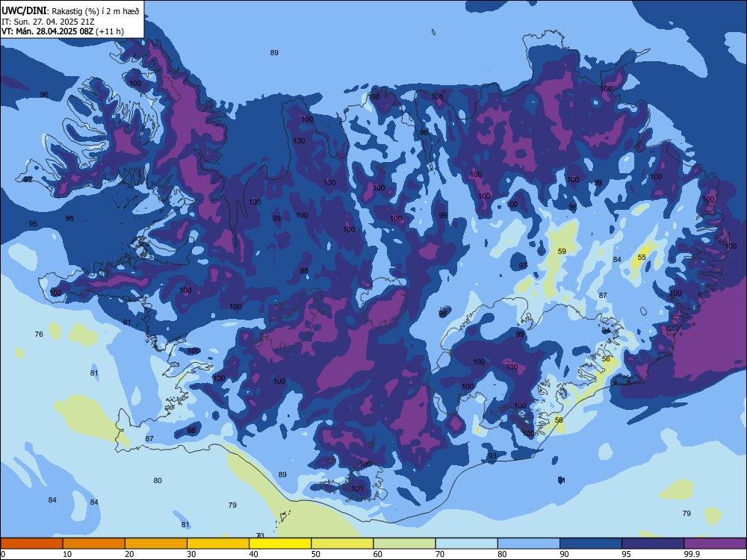Click the light blue 80–90 legend swatch
This screenshot has height=560, width=747.
point(529,544)
